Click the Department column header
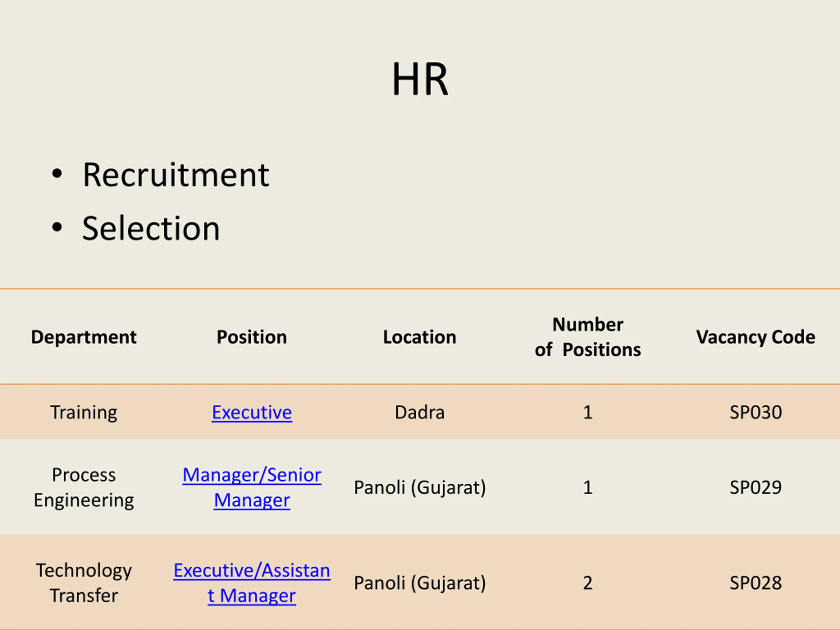Viewport: 840px width, 630px height. coord(84,337)
